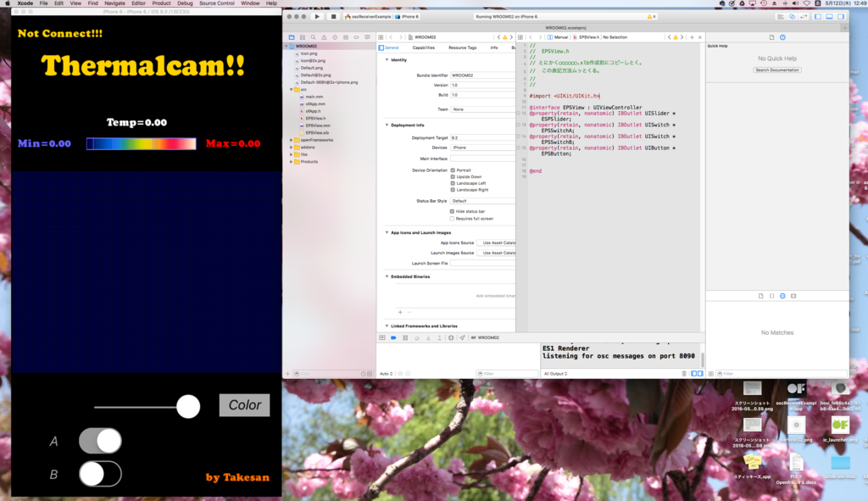
Task: Open the Source Control menu
Action: click(216, 3)
